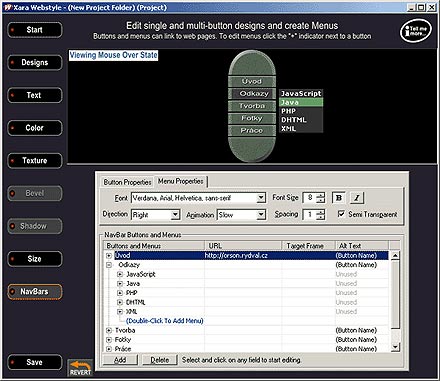
Task: Click the URL column header
Action: [243, 246]
